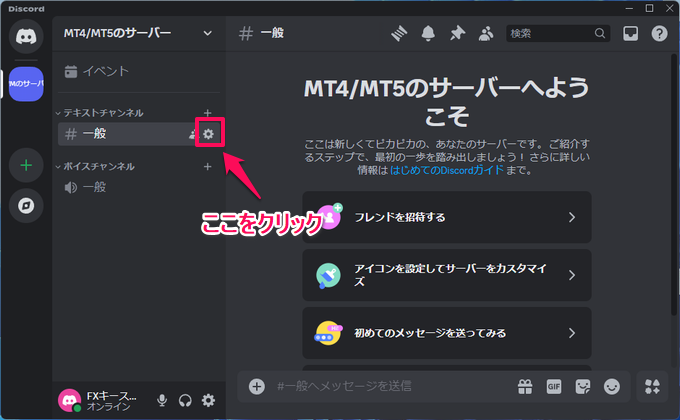
Task: Open the inbox icon in header
Action: (631, 33)
